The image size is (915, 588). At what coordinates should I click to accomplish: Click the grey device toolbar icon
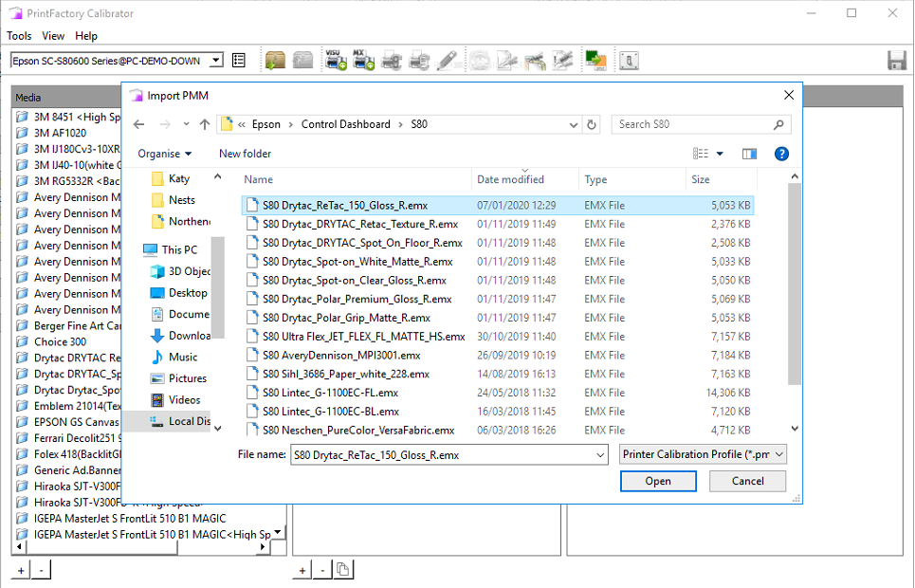click(x=629, y=60)
